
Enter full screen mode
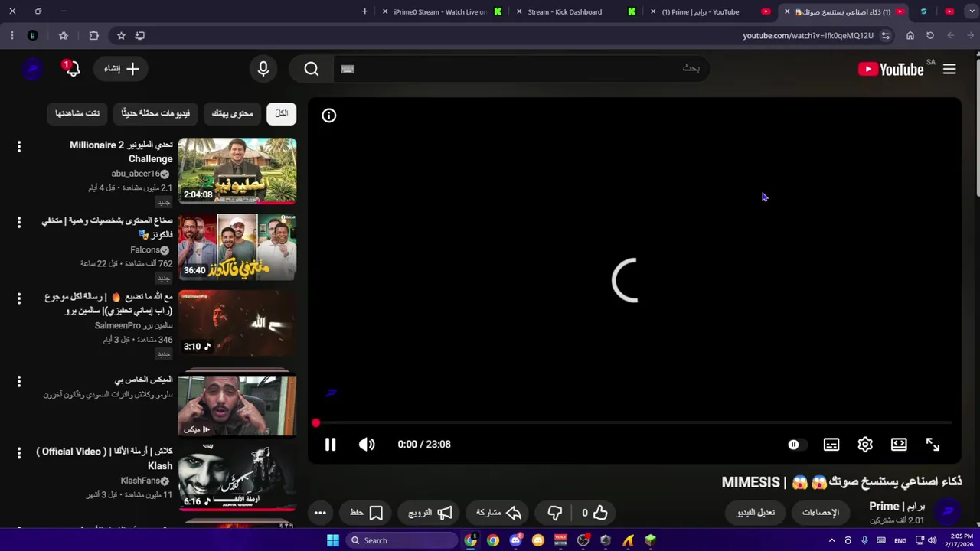point(933,445)
